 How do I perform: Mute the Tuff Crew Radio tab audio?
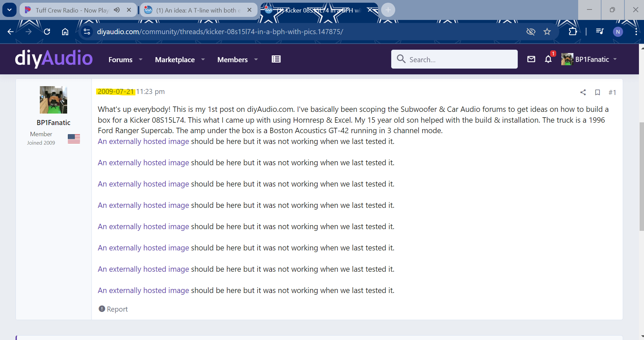117,10
